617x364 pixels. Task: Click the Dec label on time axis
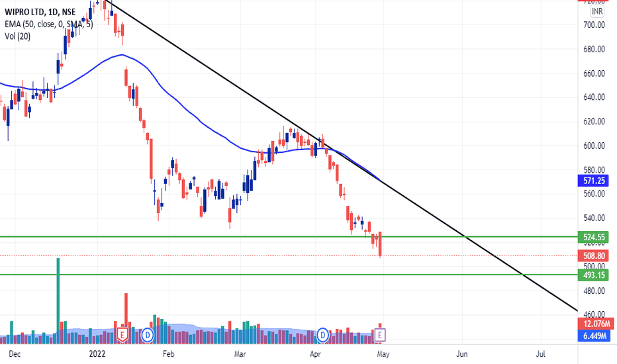[15, 354]
